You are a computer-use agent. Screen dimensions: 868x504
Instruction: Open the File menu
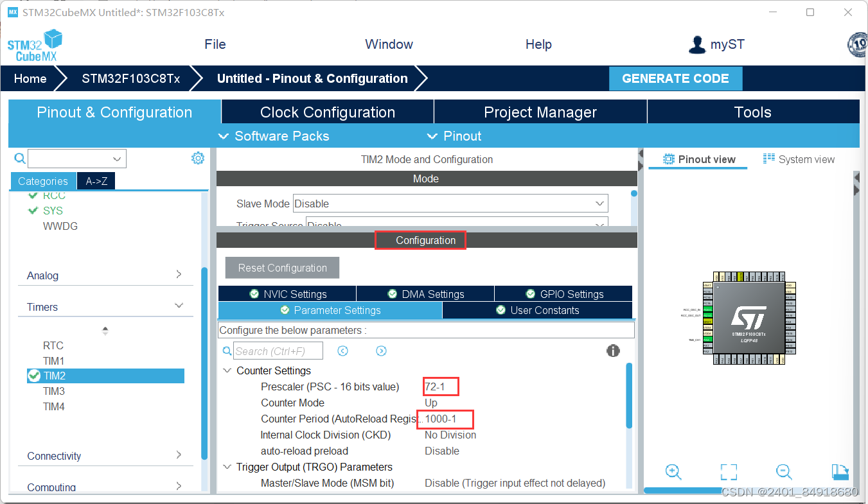point(215,44)
